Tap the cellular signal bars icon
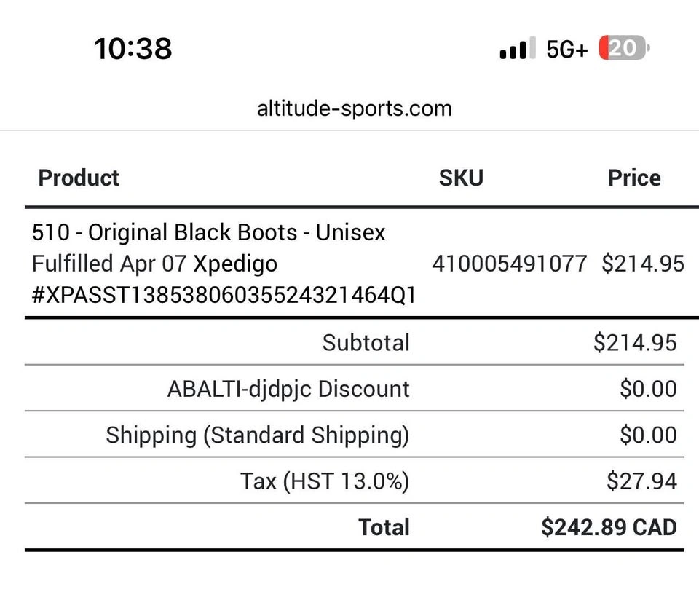 [x=517, y=49]
